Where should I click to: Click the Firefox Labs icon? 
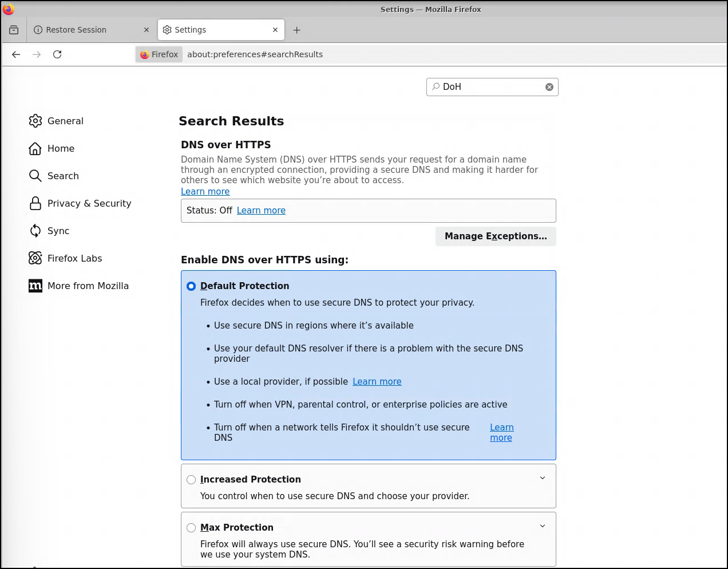tap(35, 258)
